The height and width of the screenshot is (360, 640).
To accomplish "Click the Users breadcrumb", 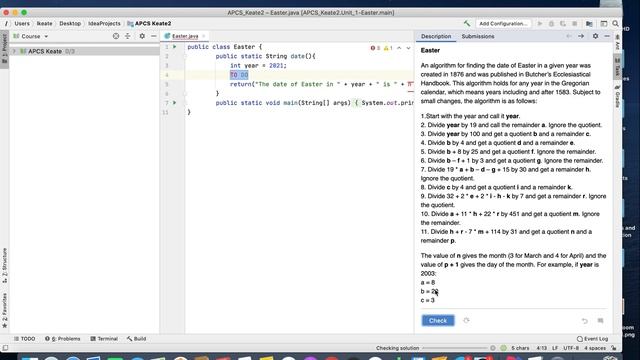I will (22, 24).
